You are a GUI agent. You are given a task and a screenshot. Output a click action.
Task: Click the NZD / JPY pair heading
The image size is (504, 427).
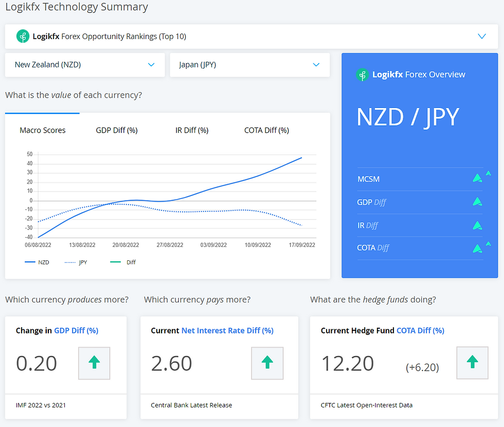click(408, 117)
